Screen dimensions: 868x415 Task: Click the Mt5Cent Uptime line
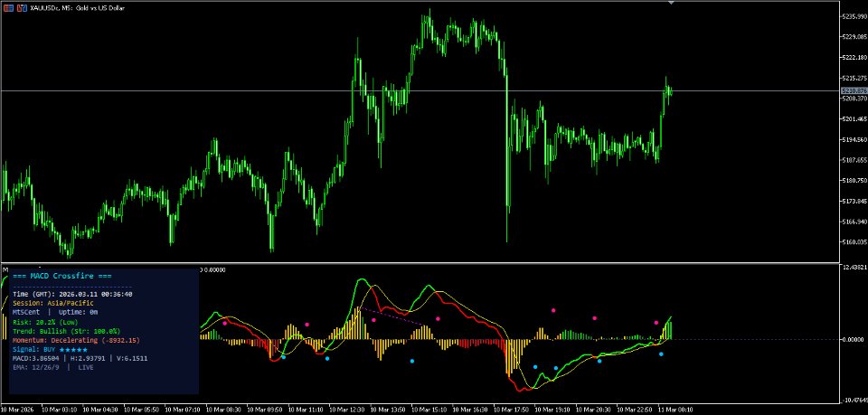pyautogui.click(x=55, y=312)
